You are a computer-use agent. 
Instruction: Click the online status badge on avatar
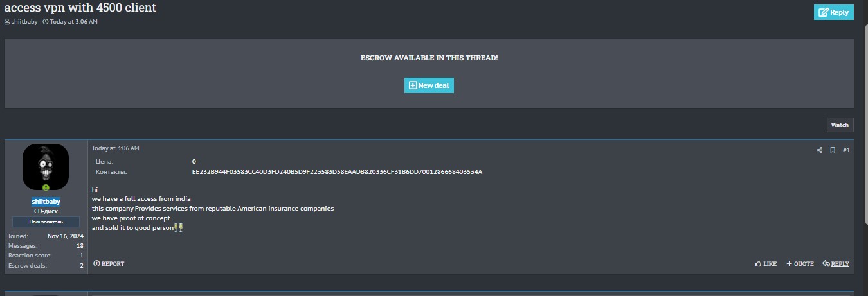pos(46,187)
